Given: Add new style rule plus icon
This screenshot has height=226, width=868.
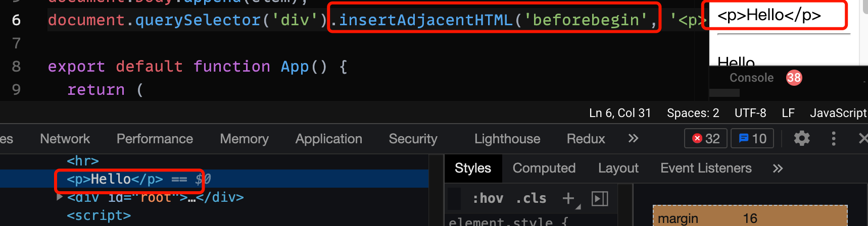Looking at the screenshot, I should 569,198.
